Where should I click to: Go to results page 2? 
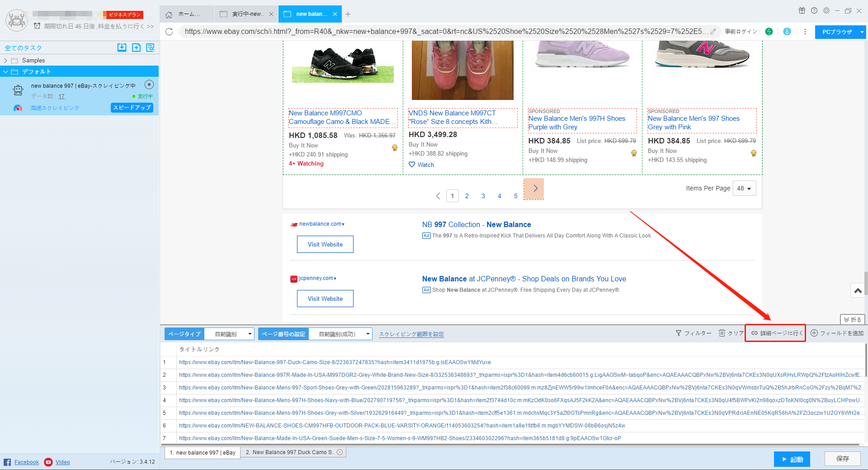click(x=467, y=196)
